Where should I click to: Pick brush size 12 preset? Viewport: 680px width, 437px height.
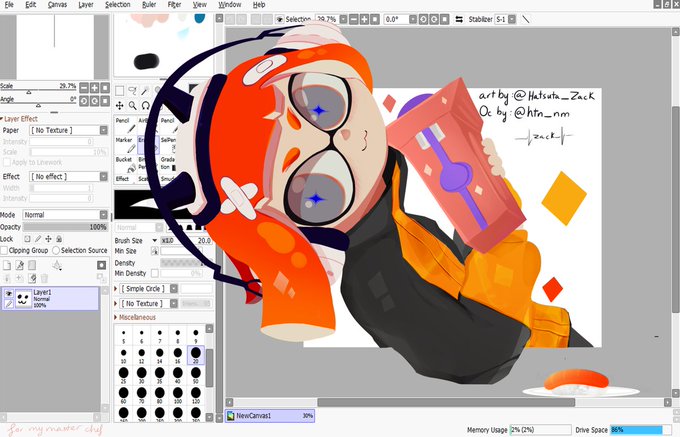pos(141,355)
